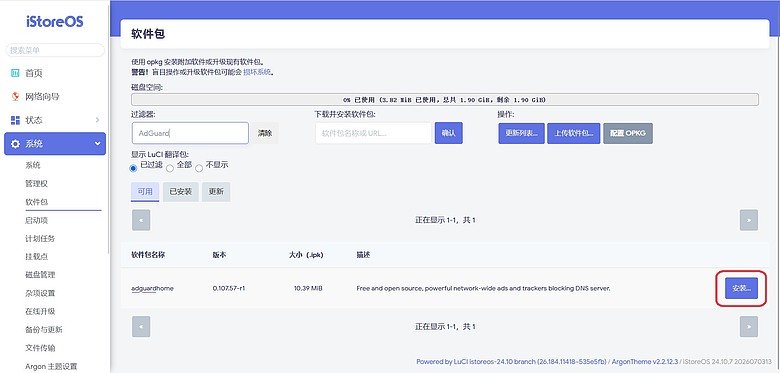Click the 清除 filter button
Screen dimensions: 780x373
click(265, 133)
